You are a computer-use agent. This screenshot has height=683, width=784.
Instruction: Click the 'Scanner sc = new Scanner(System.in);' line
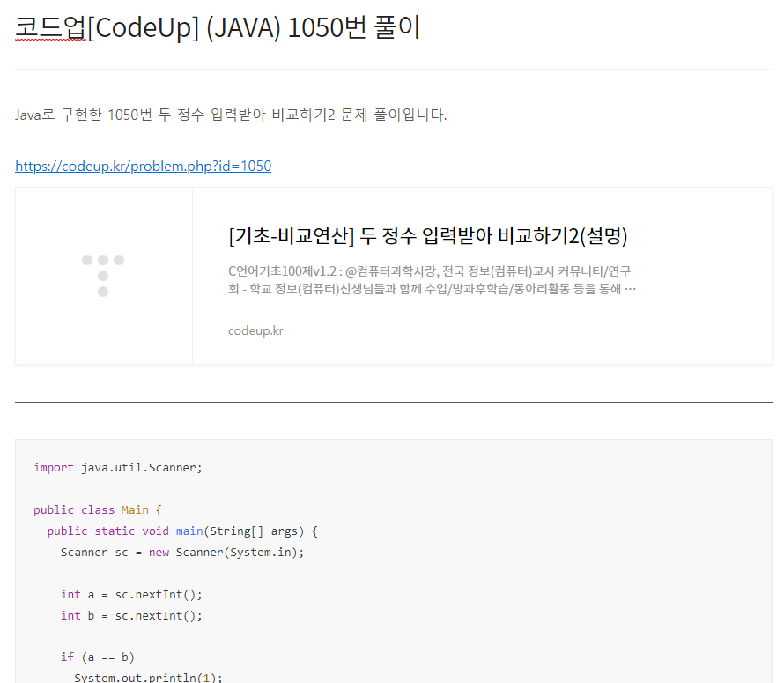[x=182, y=552]
